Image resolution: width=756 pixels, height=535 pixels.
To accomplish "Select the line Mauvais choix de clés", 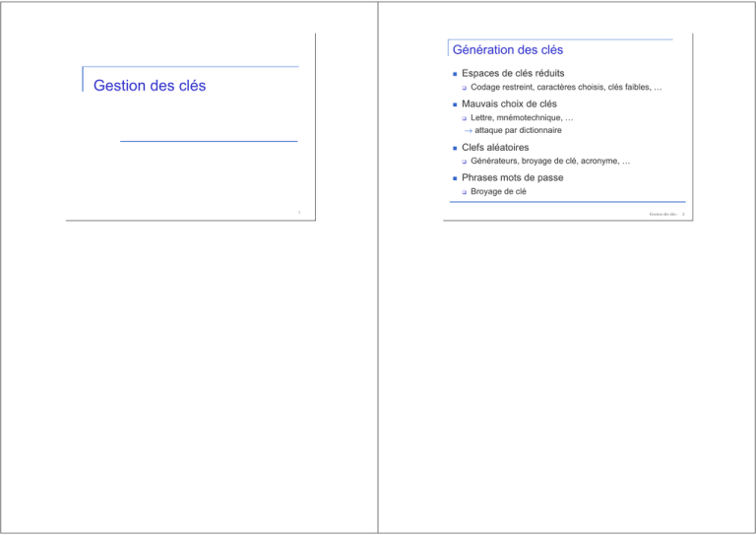I will point(509,104).
